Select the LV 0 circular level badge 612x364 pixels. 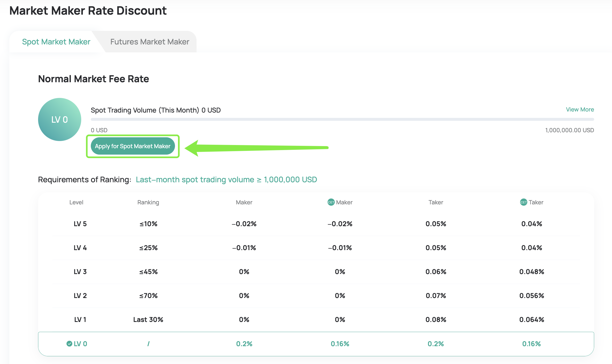pos(59,119)
